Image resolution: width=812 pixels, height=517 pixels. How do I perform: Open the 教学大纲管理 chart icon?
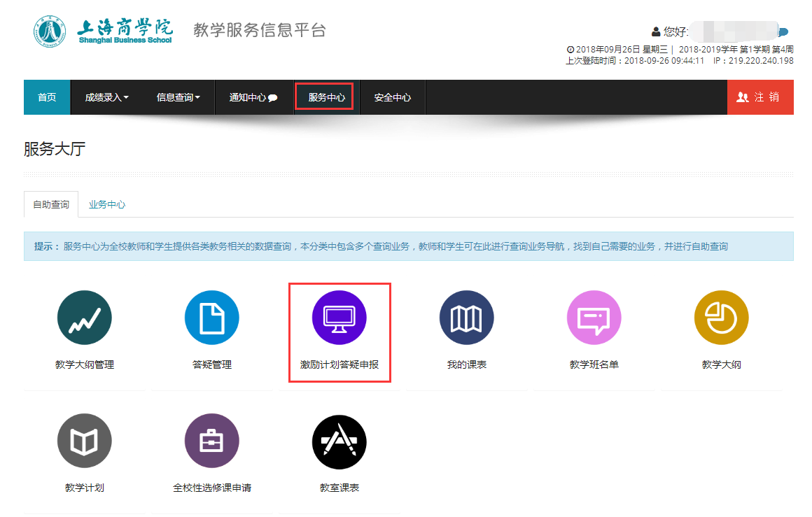pyautogui.click(x=84, y=318)
